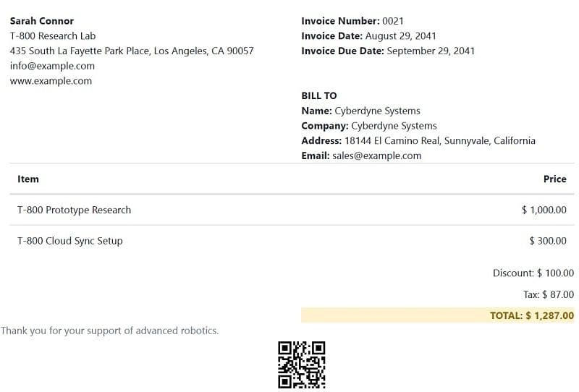
Task: Select the Sarah Connor name heading
Action: coord(42,21)
